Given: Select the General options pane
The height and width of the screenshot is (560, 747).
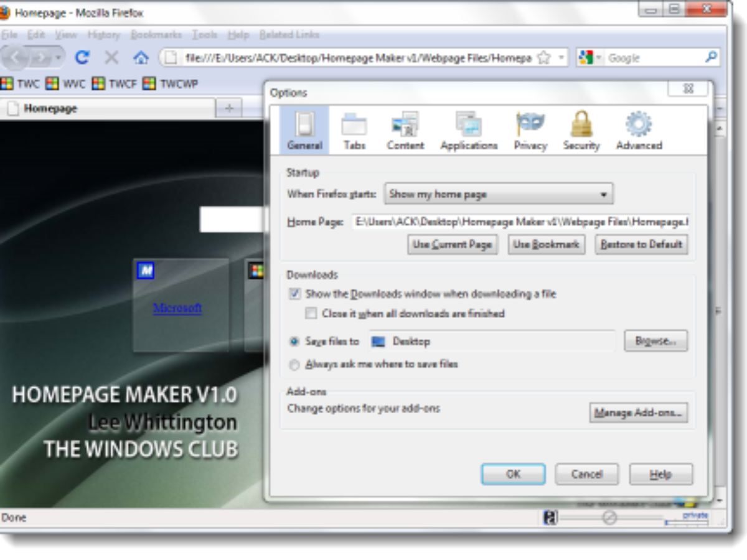Looking at the screenshot, I should [x=304, y=130].
